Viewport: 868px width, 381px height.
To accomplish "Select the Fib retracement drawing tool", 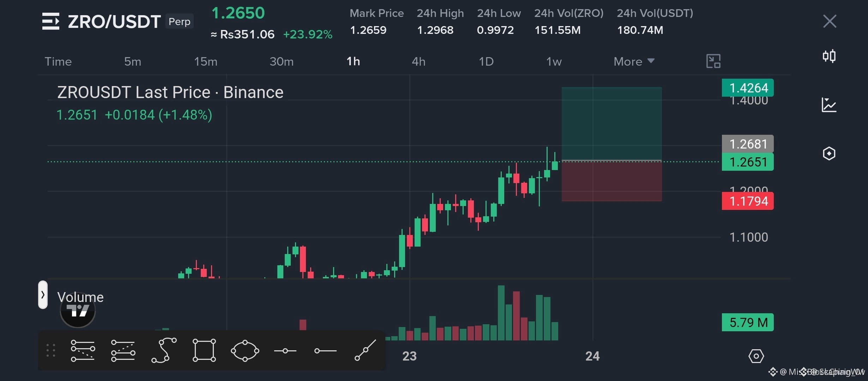I will click(83, 350).
